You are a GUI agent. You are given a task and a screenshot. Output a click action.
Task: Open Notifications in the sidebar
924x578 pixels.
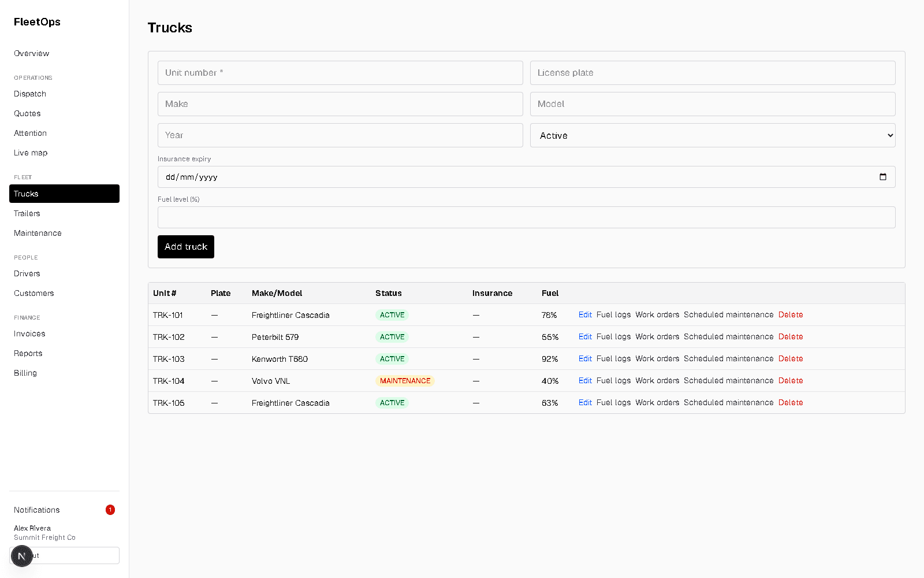[x=64, y=510]
